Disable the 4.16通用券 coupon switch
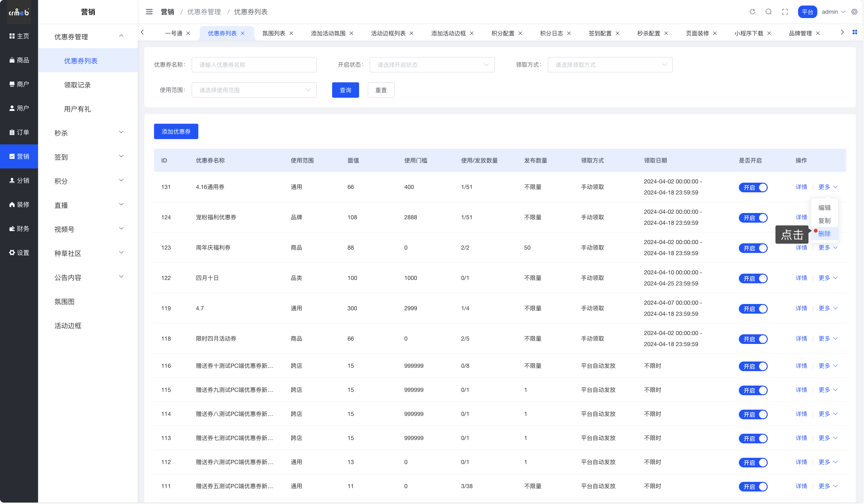The width and height of the screenshot is (864, 504). (x=753, y=187)
